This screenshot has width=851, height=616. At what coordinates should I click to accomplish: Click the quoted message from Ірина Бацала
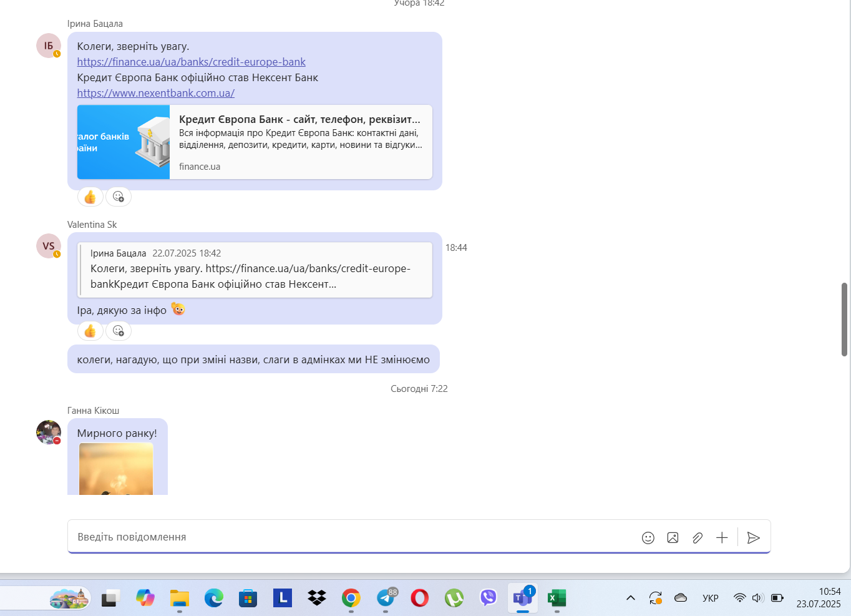255,270
